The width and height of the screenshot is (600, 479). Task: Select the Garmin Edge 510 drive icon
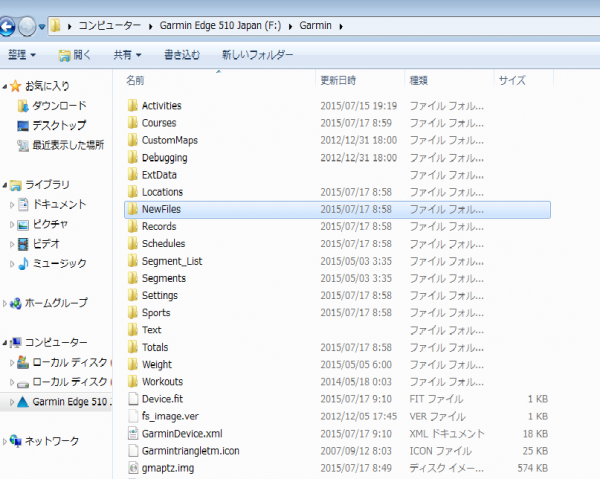(22, 402)
